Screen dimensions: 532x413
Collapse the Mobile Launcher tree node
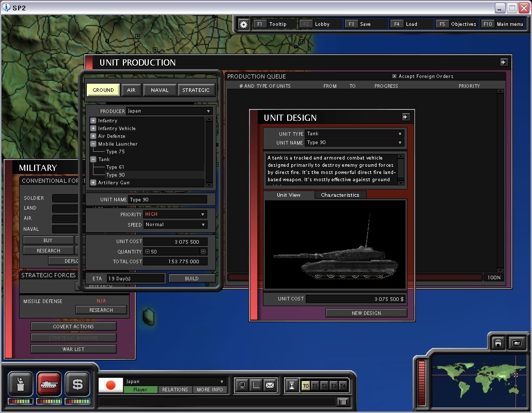(93, 144)
